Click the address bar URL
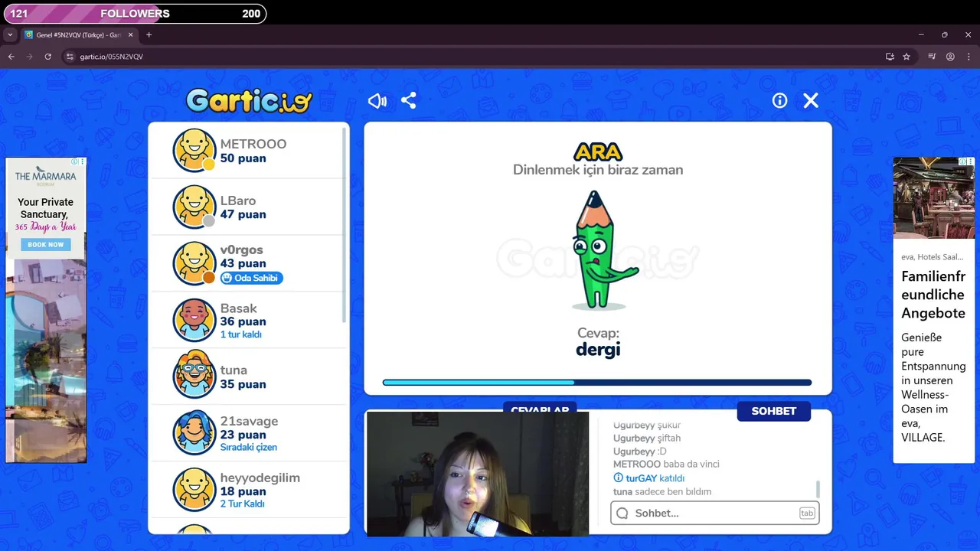Viewport: 980px width, 551px height. pyautogui.click(x=112, y=57)
